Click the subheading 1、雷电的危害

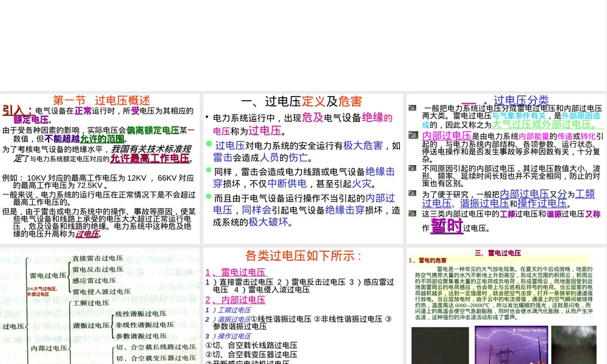(x=427, y=260)
